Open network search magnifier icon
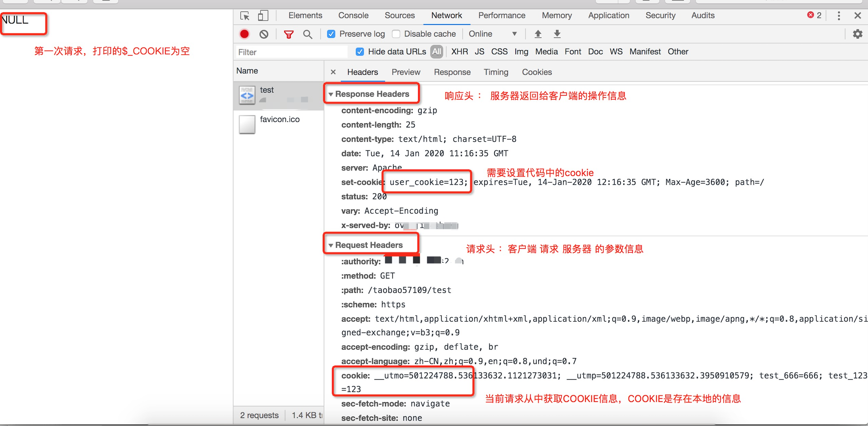868x426 pixels. tap(308, 34)
